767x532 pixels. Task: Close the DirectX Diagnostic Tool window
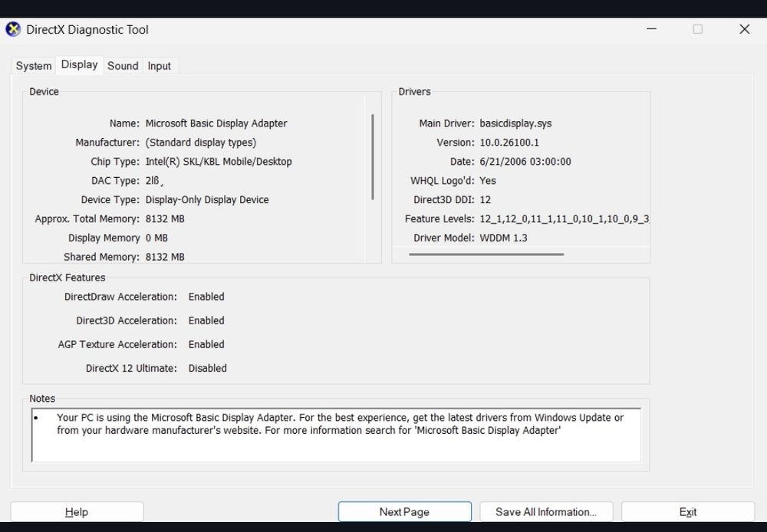point(745,29)
